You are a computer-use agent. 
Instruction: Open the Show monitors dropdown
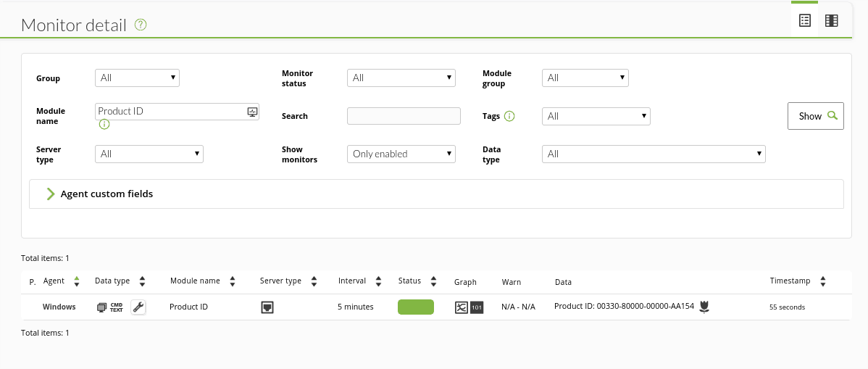pyautogui.click(x=401, y=154)
